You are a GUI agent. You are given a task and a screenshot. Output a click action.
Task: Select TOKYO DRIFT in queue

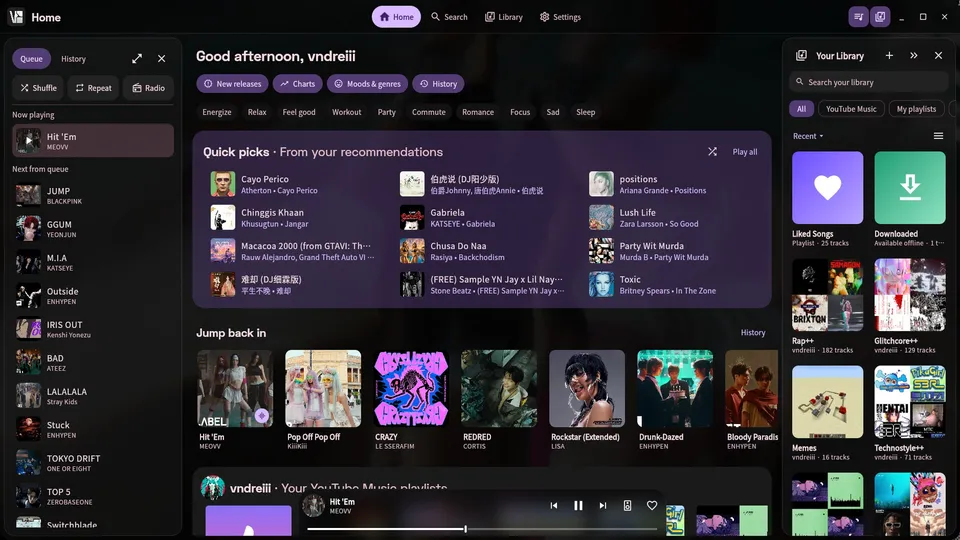pos(93,463)
